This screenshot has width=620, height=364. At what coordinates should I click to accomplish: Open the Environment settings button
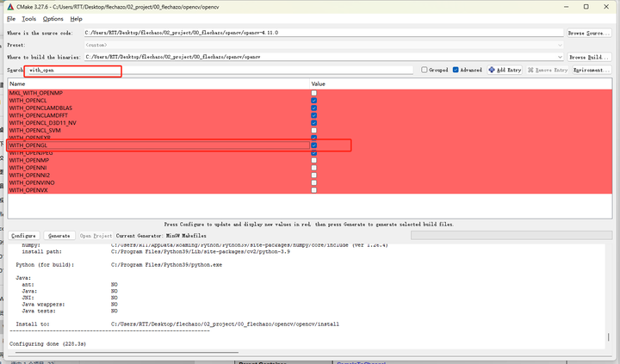point(592,70)
